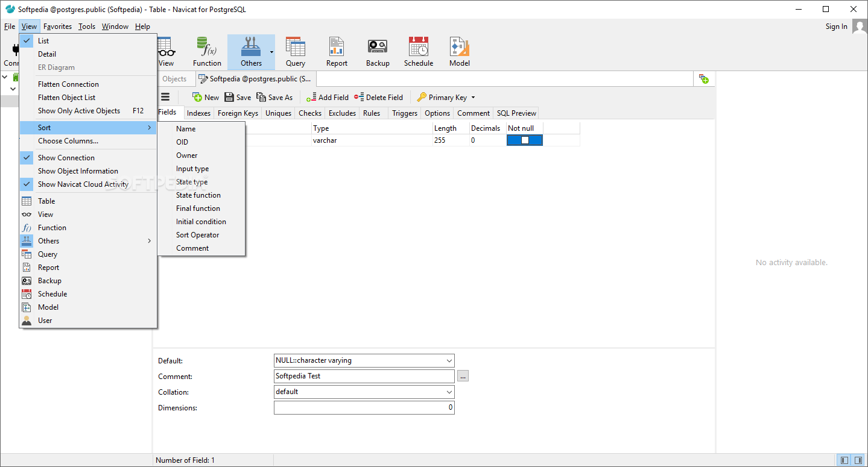868x467 pixels.
Task: Choose Function in the View menu
Action: (x=88, y=228)
